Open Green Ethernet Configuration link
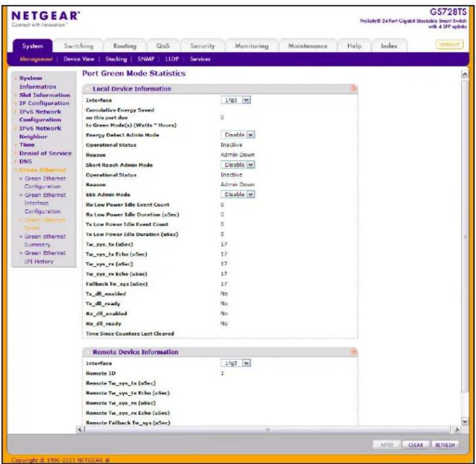The height and width of the screenshot is (464, 476). (x=45, y=182)
